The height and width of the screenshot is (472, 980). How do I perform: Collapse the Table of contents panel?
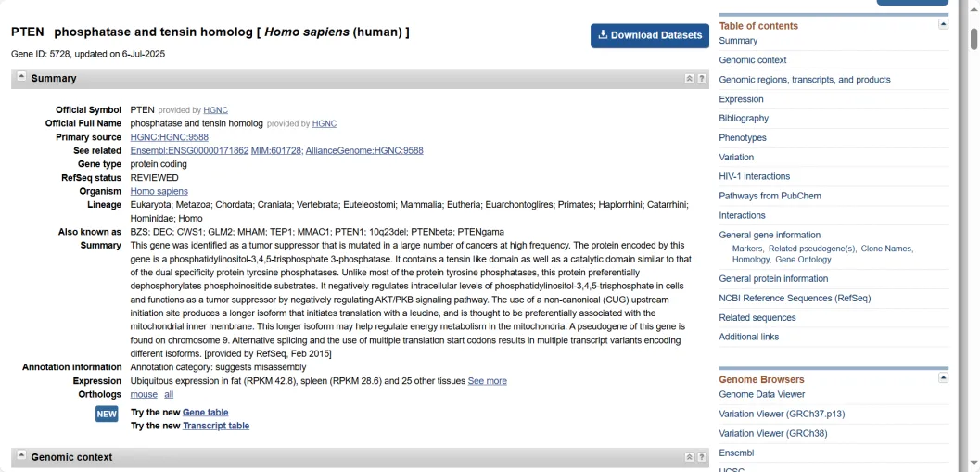click(x=943, y=24)
